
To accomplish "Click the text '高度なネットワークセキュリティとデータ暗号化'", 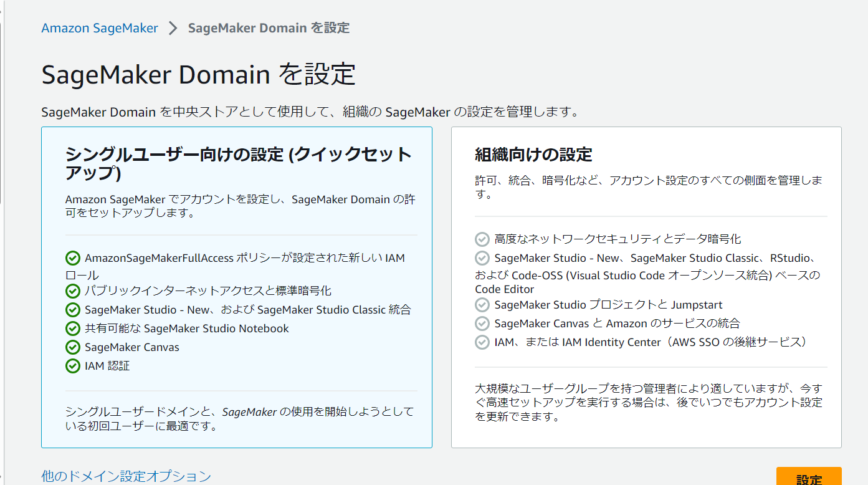I will click(618, 239).
